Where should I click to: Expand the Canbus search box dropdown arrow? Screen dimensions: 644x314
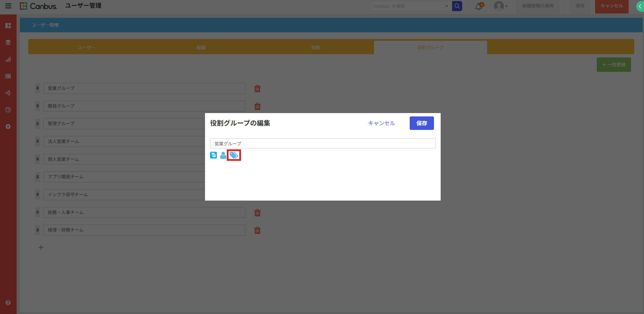point(446,6)
